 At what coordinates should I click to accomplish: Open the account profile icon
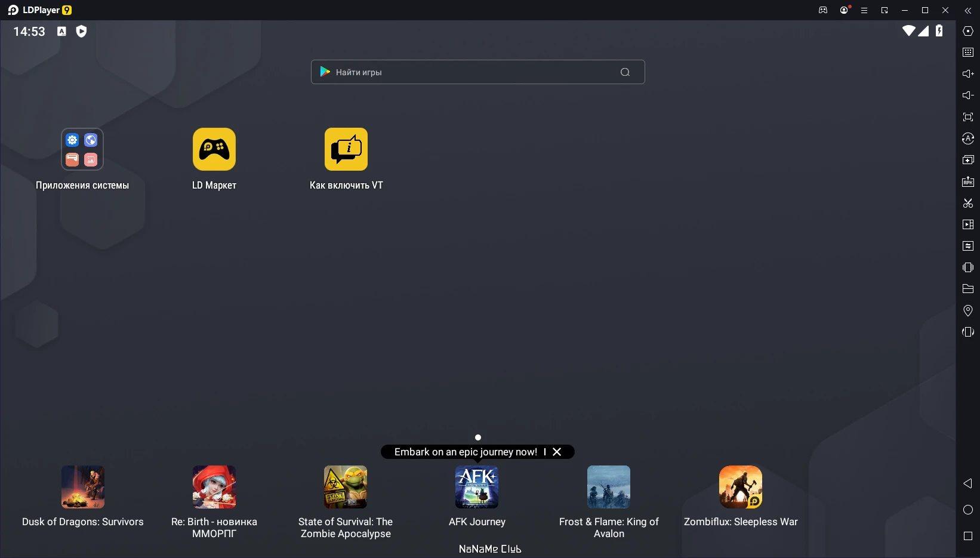click(844, 10)
